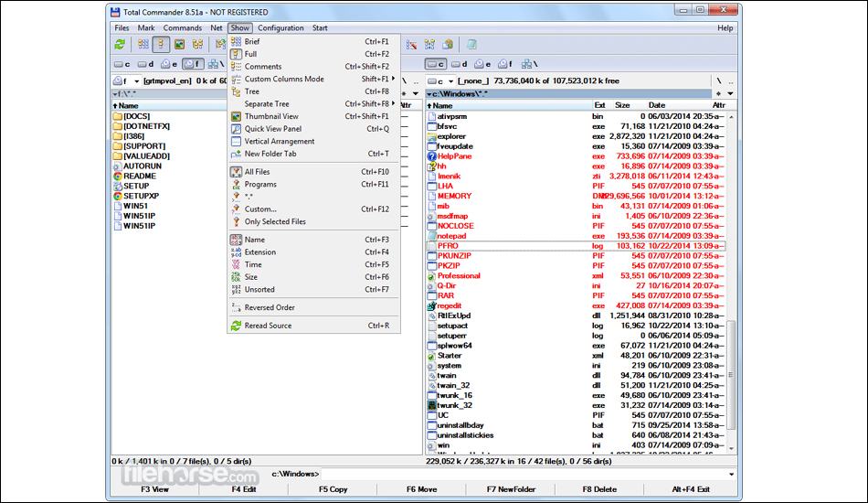Viewport: 868px width, 503px height.
Task: Click the Tree view toolbar icon
Action: [x=197, y=44]
